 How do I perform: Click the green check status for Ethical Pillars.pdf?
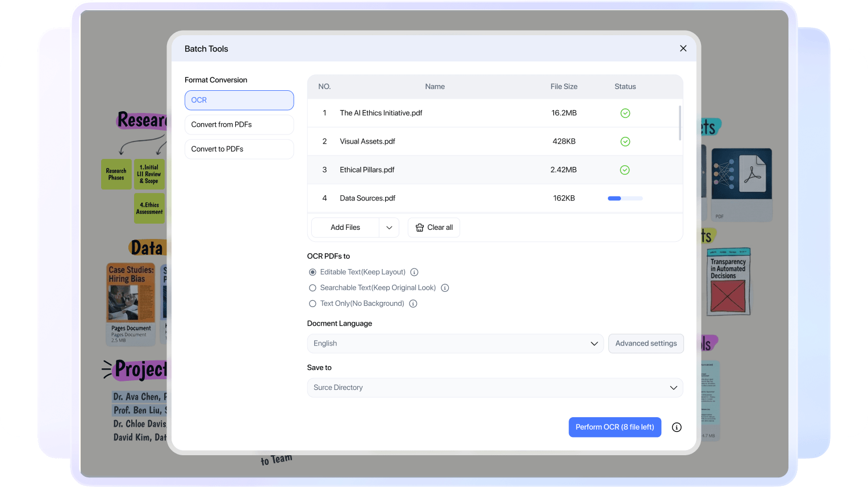(625, 170)
